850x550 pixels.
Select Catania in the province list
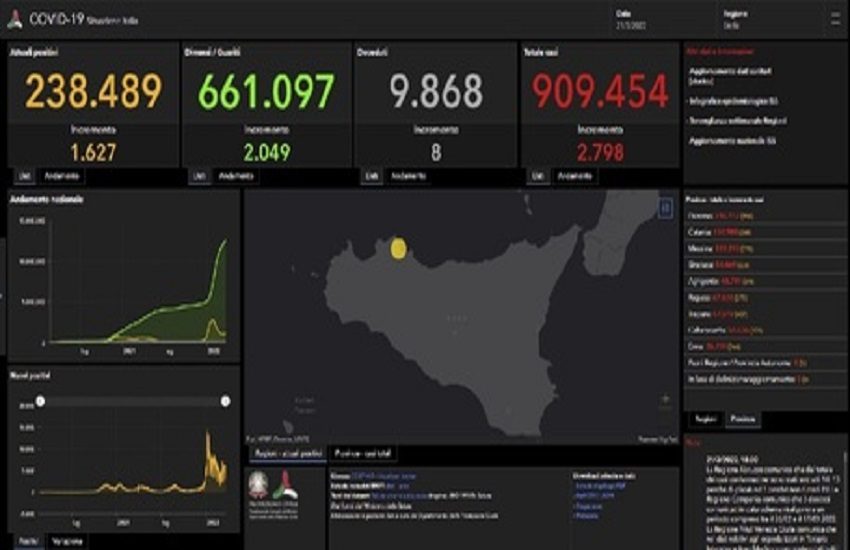pyautogui.click(x=720, y=231)
